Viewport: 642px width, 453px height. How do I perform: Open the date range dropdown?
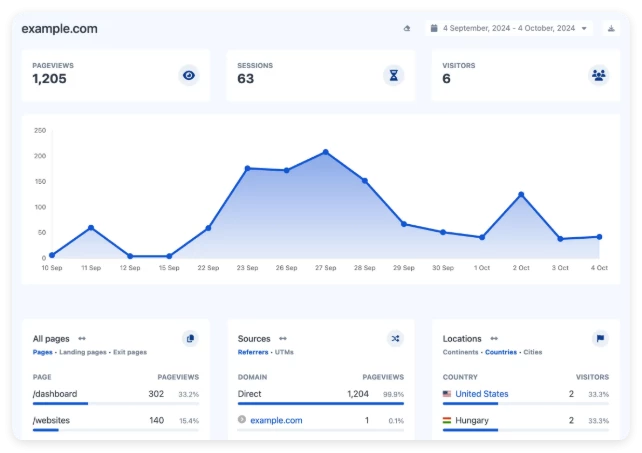coord(509,29)
